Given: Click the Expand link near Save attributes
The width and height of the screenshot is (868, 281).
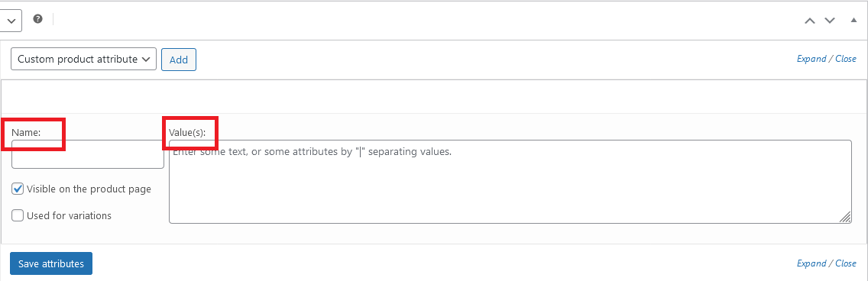Looking at the screenshot, I should (811, 263).
